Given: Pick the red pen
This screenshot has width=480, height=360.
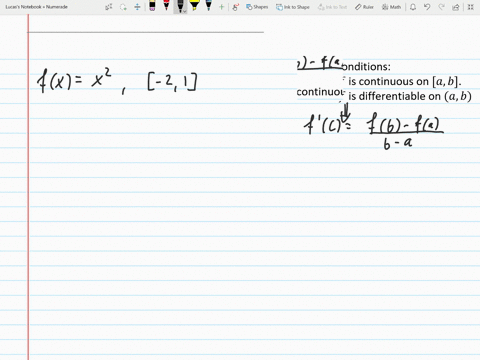Looking at the screenshot, I should [166, 6].
